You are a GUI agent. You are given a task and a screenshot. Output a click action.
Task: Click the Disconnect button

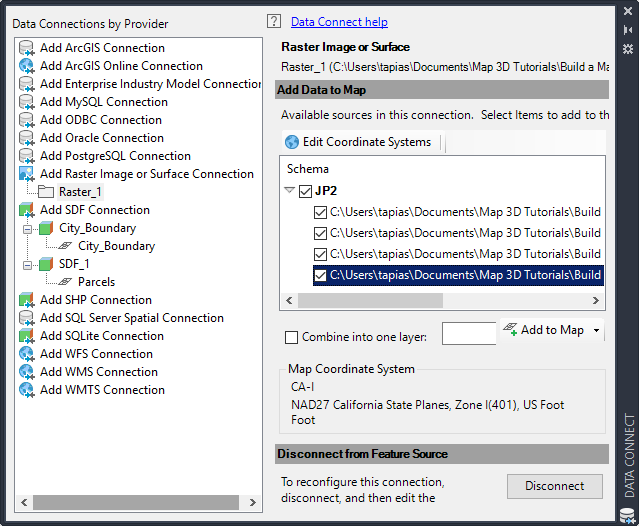click(x=554, y=486)
